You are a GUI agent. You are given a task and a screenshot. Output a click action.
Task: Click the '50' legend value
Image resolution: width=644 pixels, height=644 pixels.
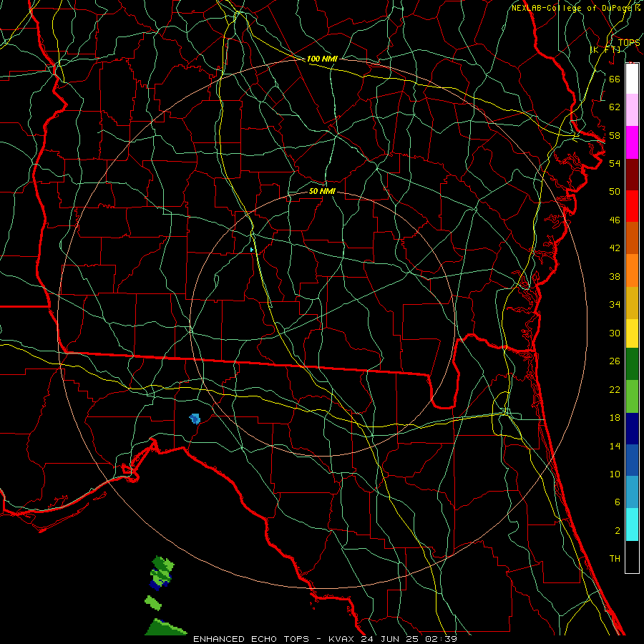click(615, 191)
